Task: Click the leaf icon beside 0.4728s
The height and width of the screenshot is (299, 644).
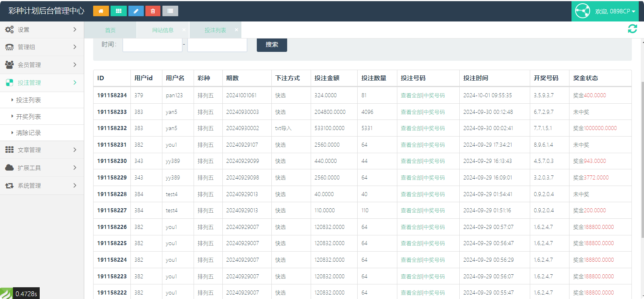Action: (x=6, y=293)
